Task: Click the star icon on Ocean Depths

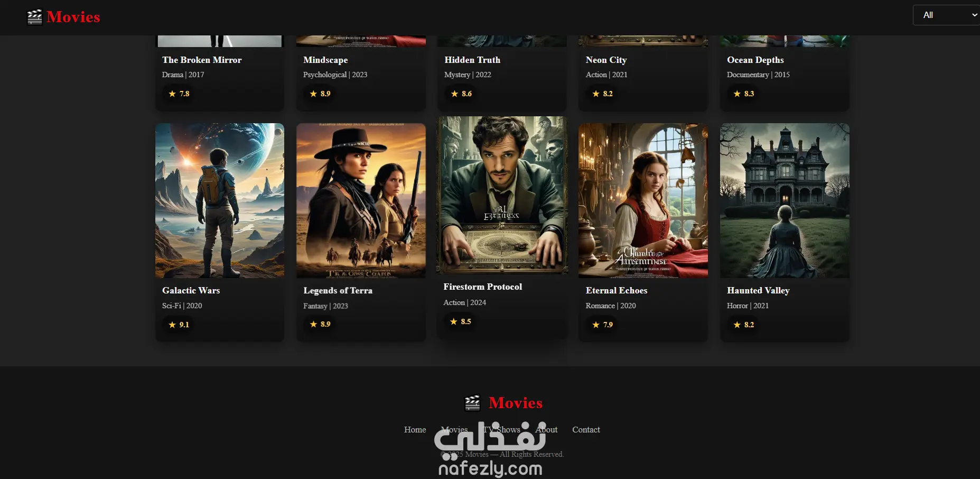Action: (737, 94)
